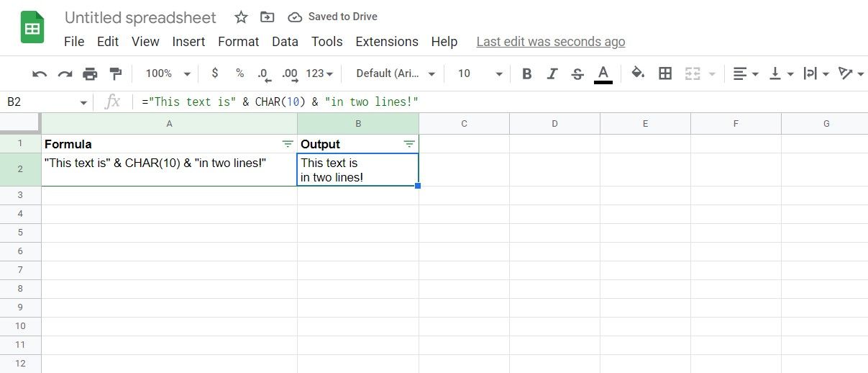Click the Format as currency button

pos(215,73)
